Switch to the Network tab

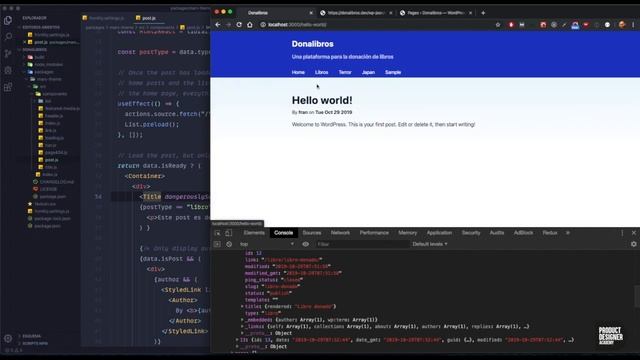pyautogui.click(x=340, y=233)
